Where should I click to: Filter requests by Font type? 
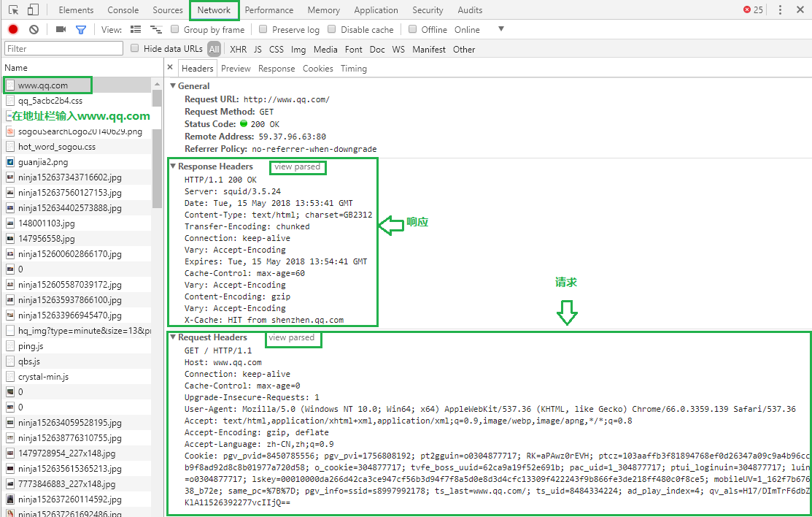click(354, 49)
